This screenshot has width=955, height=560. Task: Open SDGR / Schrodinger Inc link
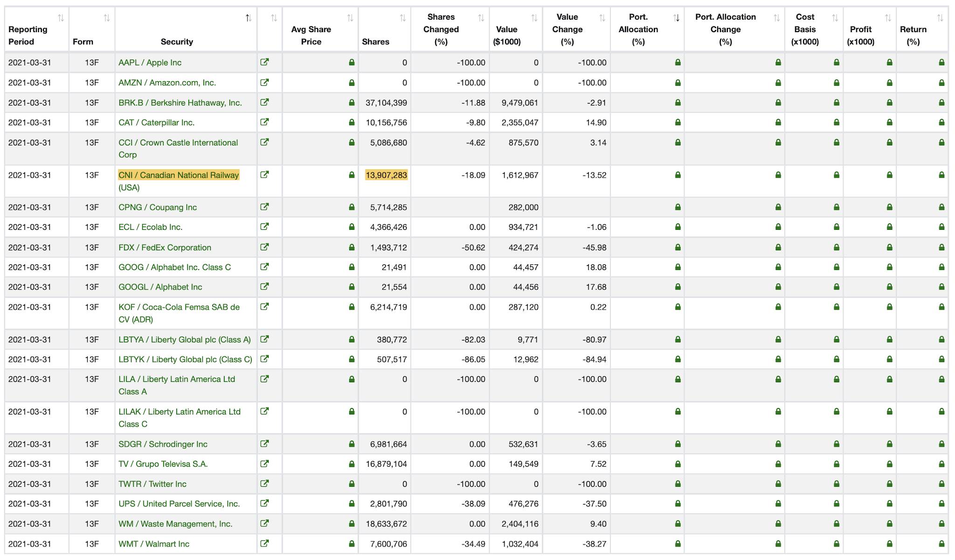click(x=163, y=444)
